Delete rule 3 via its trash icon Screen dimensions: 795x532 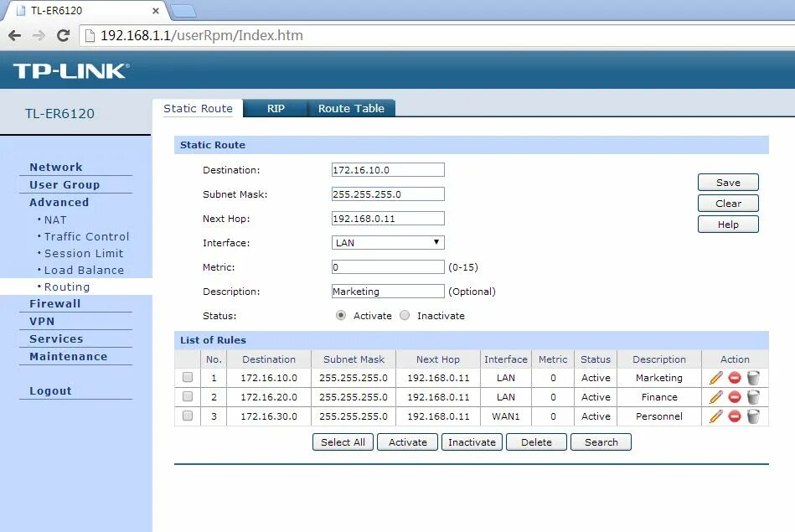tap(752, 416)
